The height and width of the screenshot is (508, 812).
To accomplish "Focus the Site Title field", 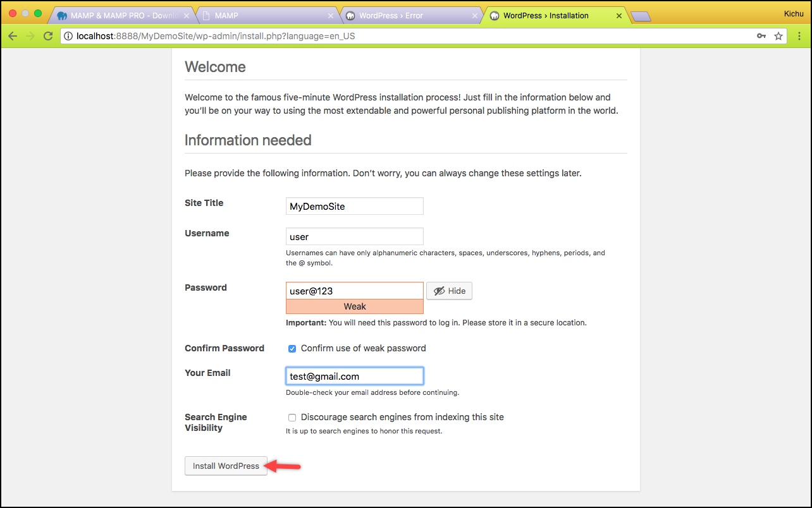I will tap(355, 206).
